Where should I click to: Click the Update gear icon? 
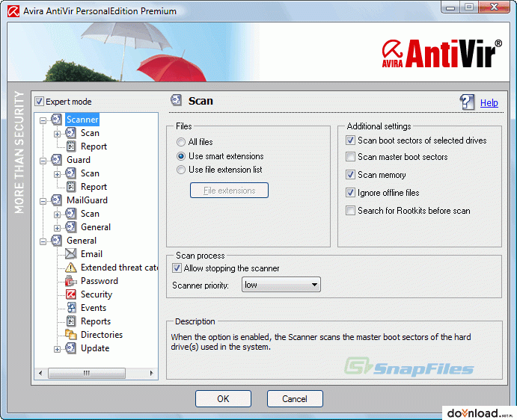(70, 348)
